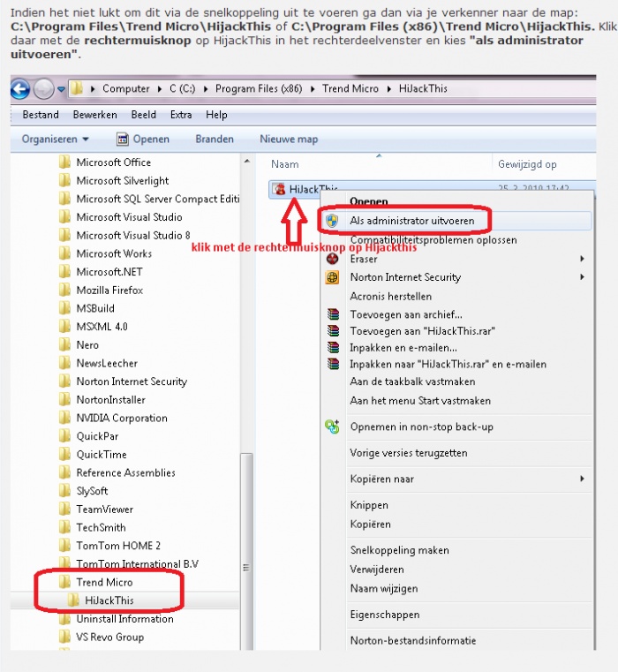Viewport: 618px width, 672px height.
Task: Click WinRAR icon beside Inpakken en e-mailen...
Action: click(x=333, y=348)
